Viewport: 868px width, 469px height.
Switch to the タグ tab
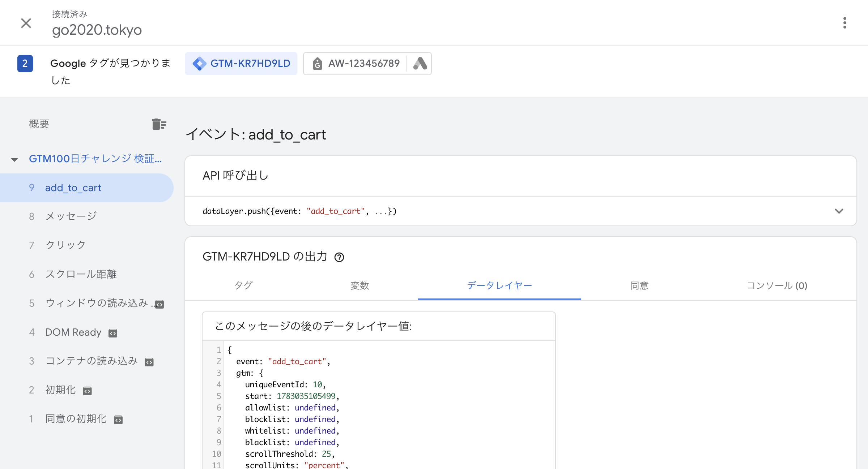[243, 285]
